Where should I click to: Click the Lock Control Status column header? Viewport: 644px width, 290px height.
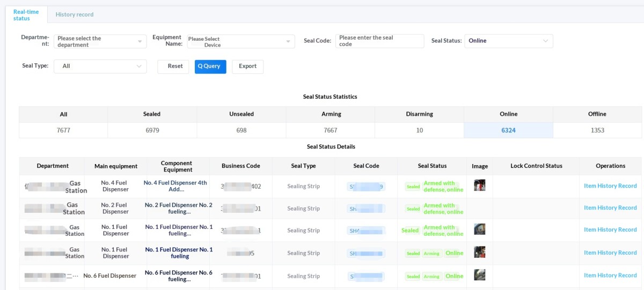(x=536, y=166)
